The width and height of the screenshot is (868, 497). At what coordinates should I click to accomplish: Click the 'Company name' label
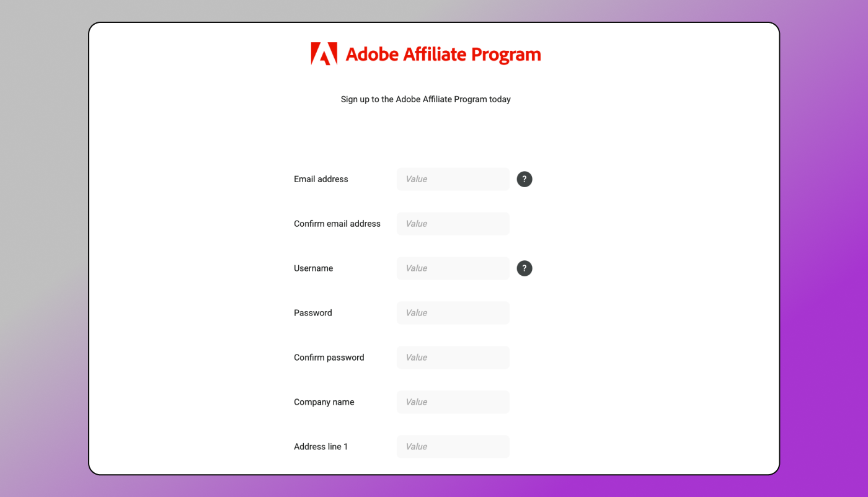(324, 402)
